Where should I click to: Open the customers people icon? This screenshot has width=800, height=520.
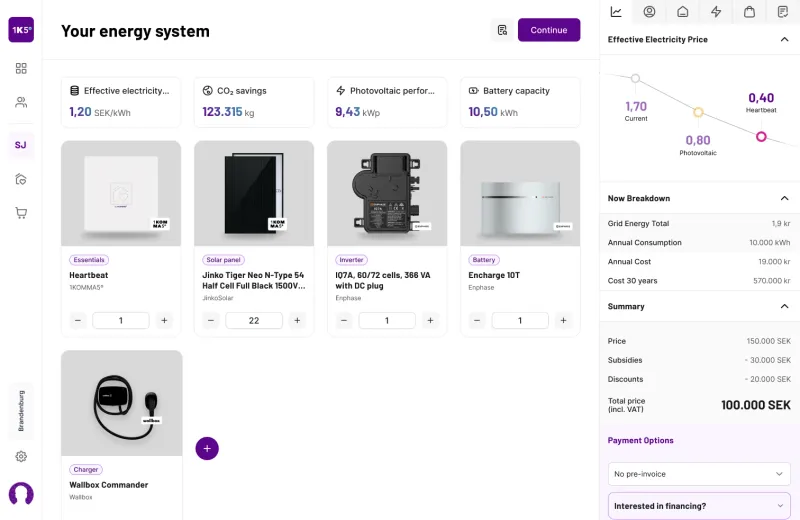21,102
